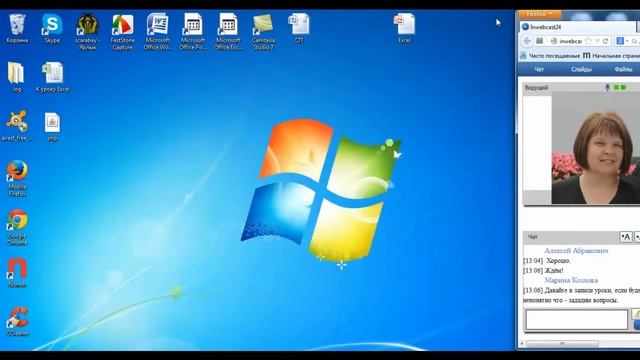Click the browser back arrow button
This screenshot has height=360, width=640.
tap(527, 41)
